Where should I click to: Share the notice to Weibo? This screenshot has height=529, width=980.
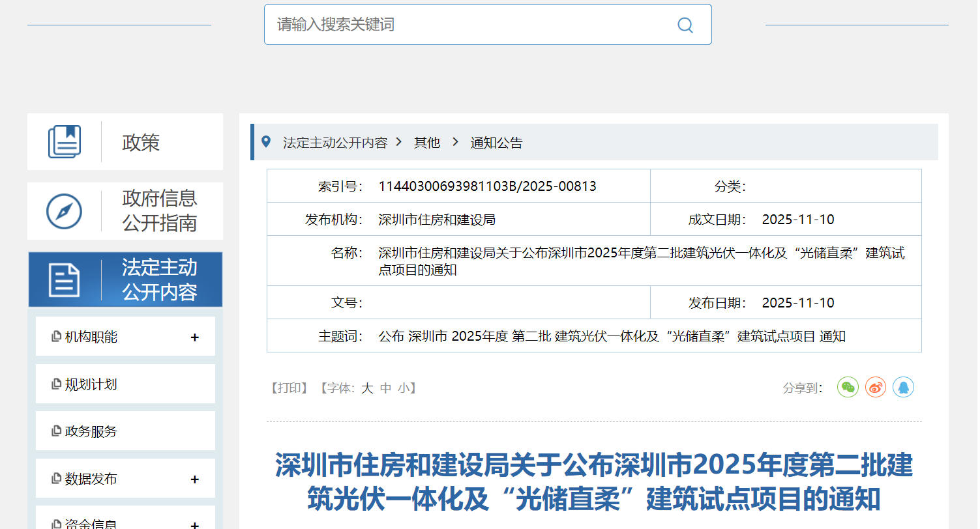876,388
